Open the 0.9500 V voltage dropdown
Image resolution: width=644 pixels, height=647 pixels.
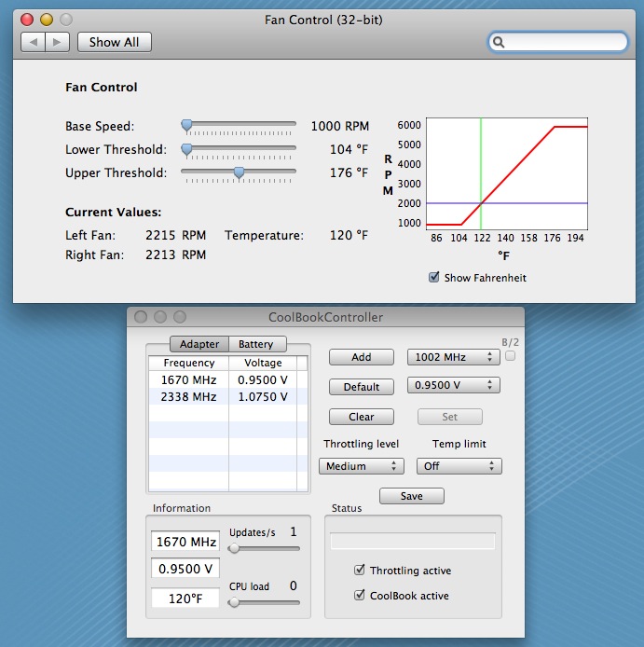click(453, 385)
